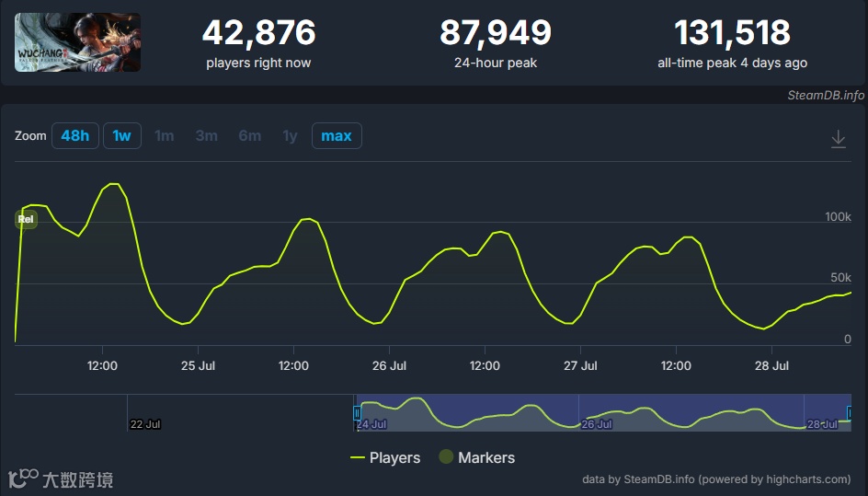Select the 48h zoom range
Screen dimensions: 868x496
pyautogui.click(x=75, y=136)
